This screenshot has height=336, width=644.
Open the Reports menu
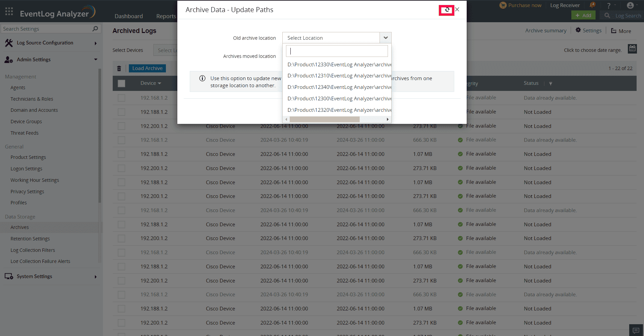[166, 16]
